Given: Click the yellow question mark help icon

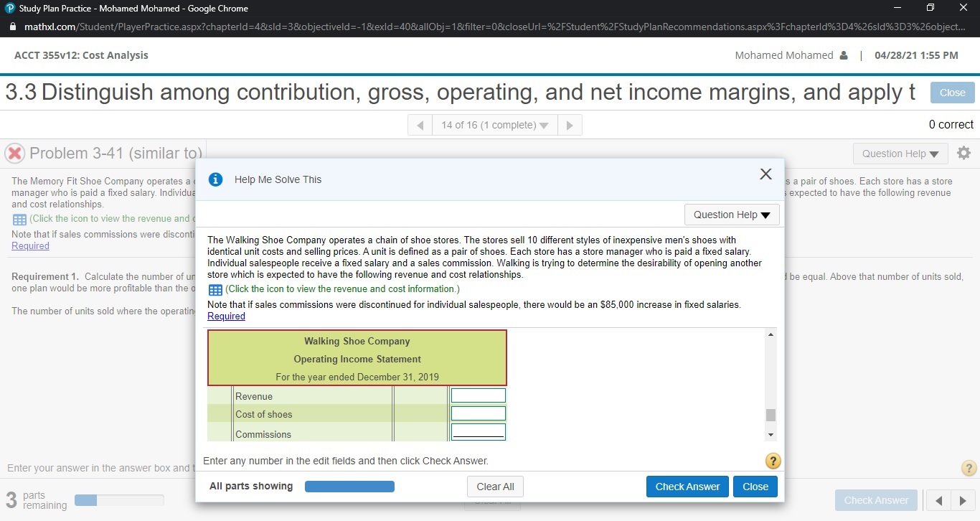Looking at the screenshot, I should (x=773, y=461).
